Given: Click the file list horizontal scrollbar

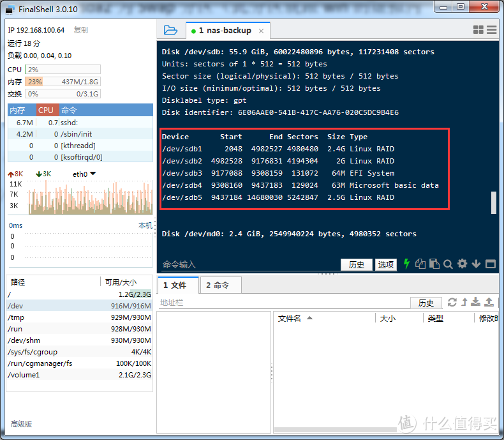Looking at the screenshot, I should click(336, 430).
